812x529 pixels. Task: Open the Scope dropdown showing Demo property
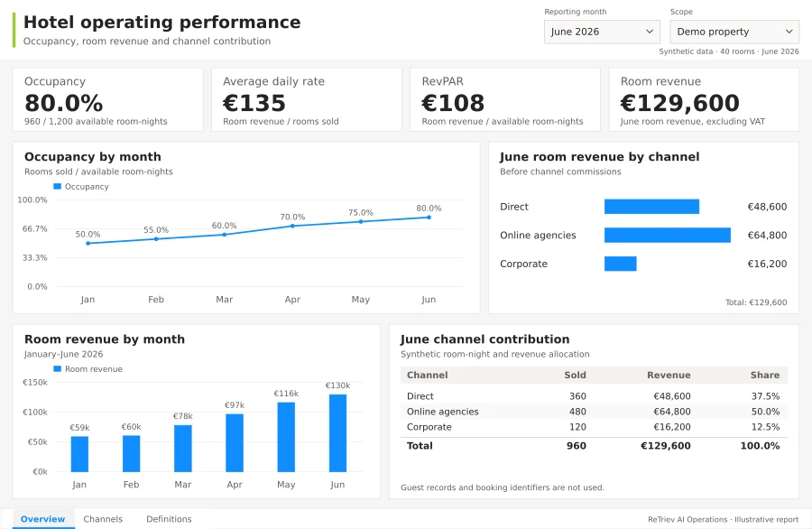tap(734, 32)
